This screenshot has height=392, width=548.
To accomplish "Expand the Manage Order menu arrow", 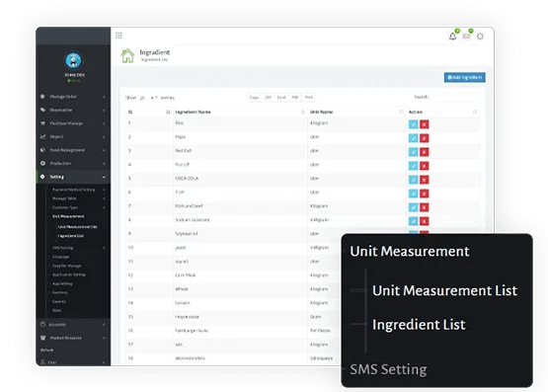I will [104, 97].
